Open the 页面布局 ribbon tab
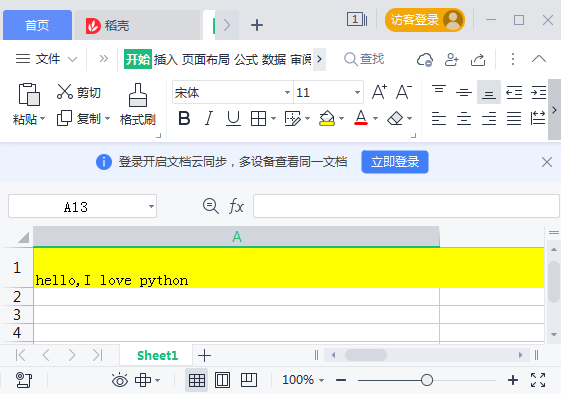 [x=205, y=59]
